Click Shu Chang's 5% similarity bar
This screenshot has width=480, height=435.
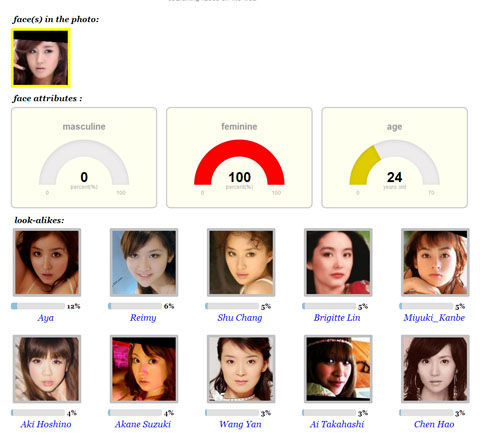232,306
